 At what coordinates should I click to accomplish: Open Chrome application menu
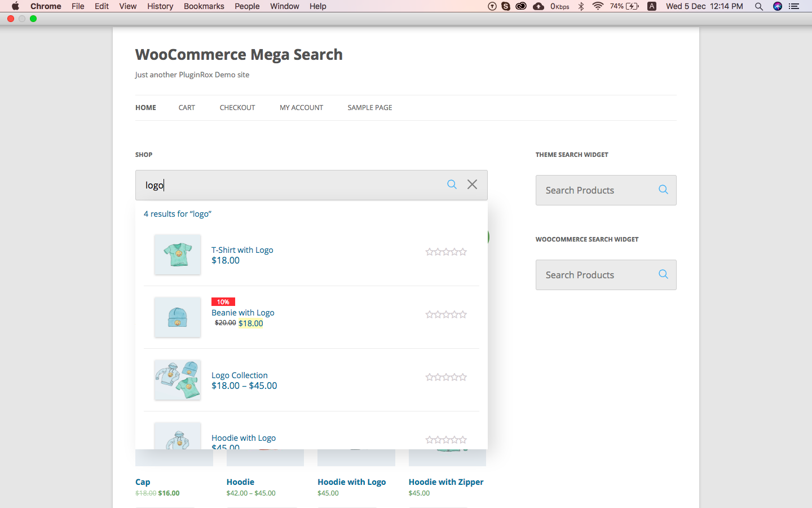pyautogui.click(x=46, y=6)
